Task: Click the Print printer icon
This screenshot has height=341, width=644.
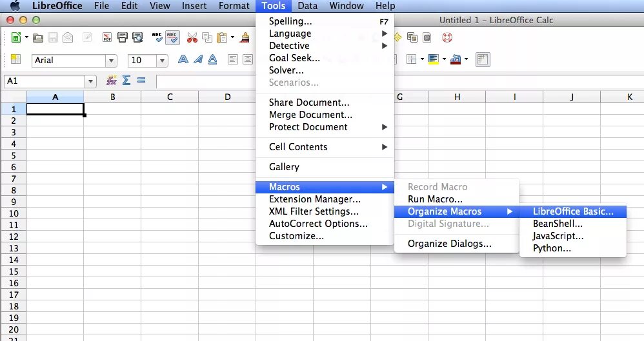Action: tap(123, 37)
